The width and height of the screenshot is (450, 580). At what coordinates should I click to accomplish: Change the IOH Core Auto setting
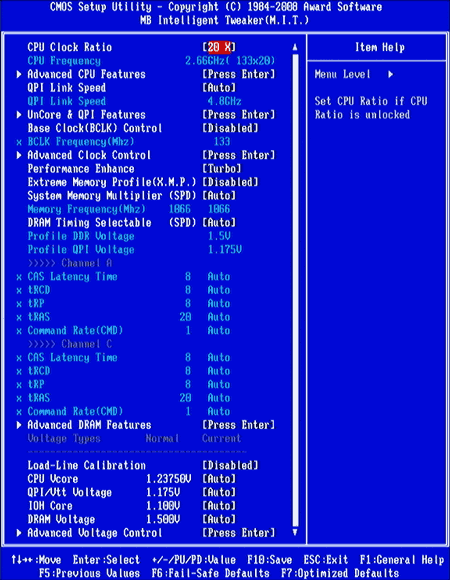(x=219, y=506)
